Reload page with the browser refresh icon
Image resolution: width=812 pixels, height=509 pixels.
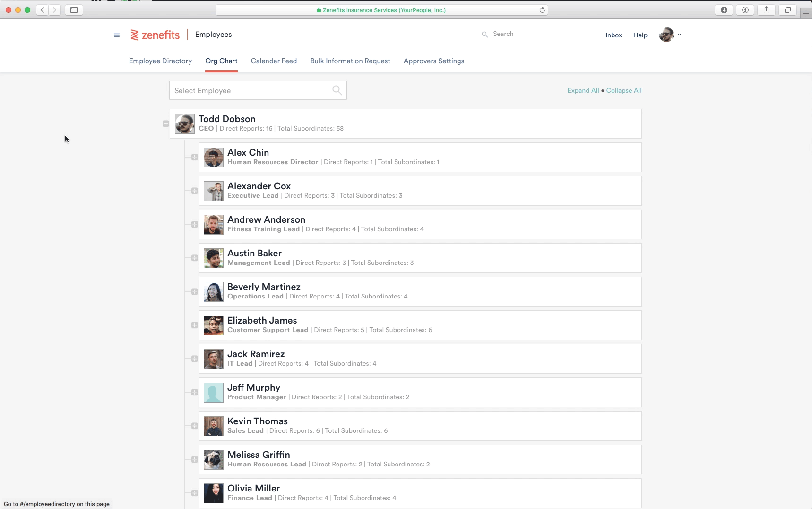click(x=542, y=10)
